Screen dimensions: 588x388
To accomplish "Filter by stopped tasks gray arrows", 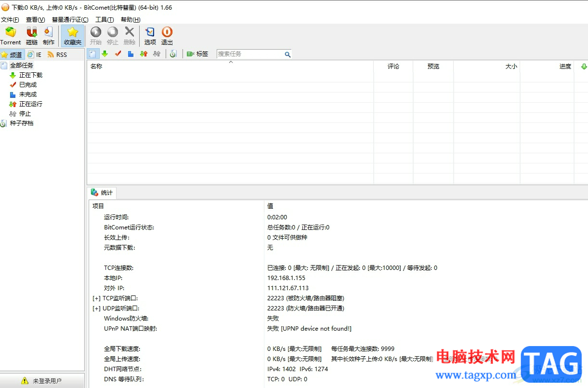I will tap(157, 54).
